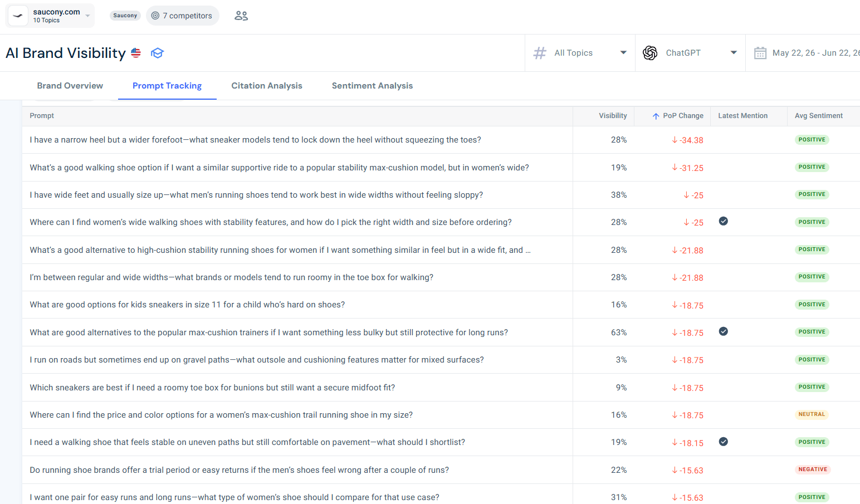The width and height of the screenshot is (860, 504).
Task: Sort by the Latest Mention column header
Action: tap(742, 116)
